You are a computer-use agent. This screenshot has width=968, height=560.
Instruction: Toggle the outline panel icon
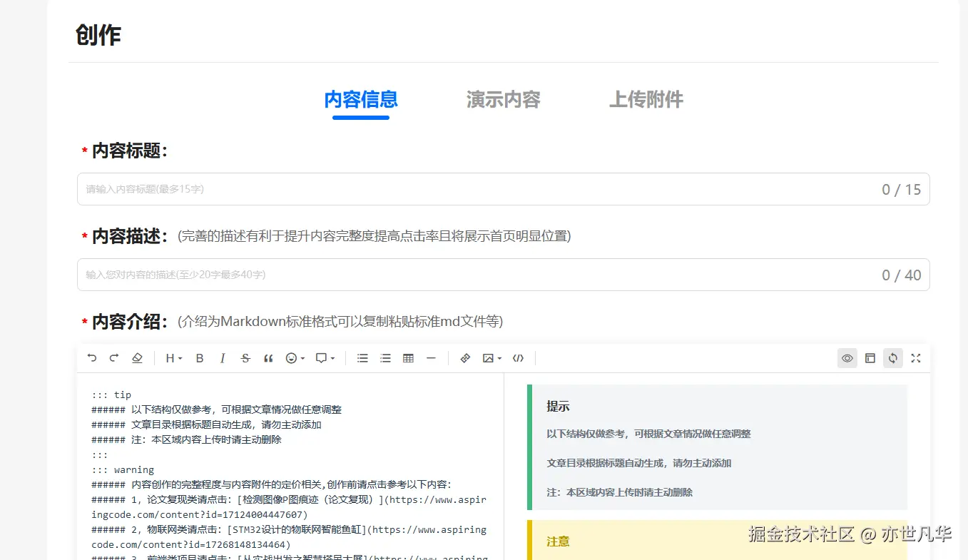[870, 357]
